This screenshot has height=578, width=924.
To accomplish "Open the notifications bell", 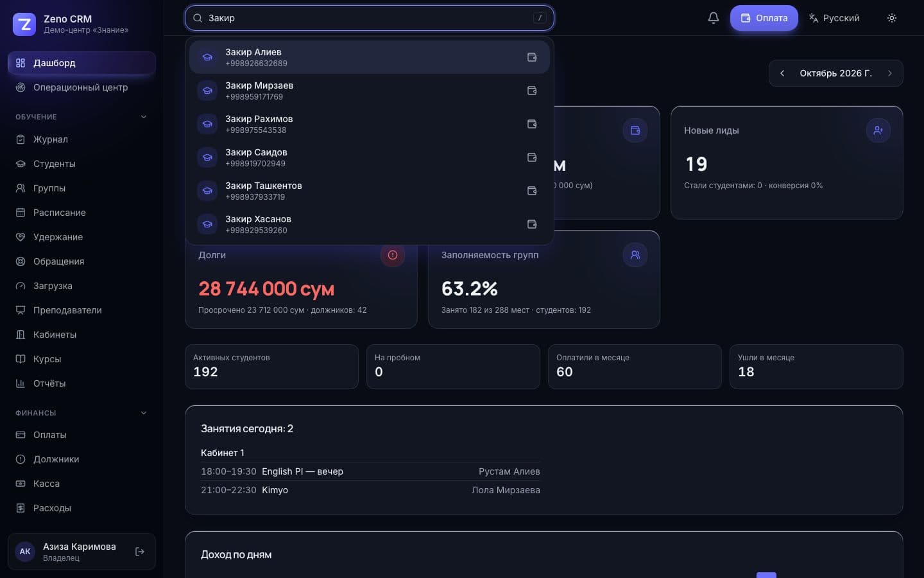I will point(713,18).
